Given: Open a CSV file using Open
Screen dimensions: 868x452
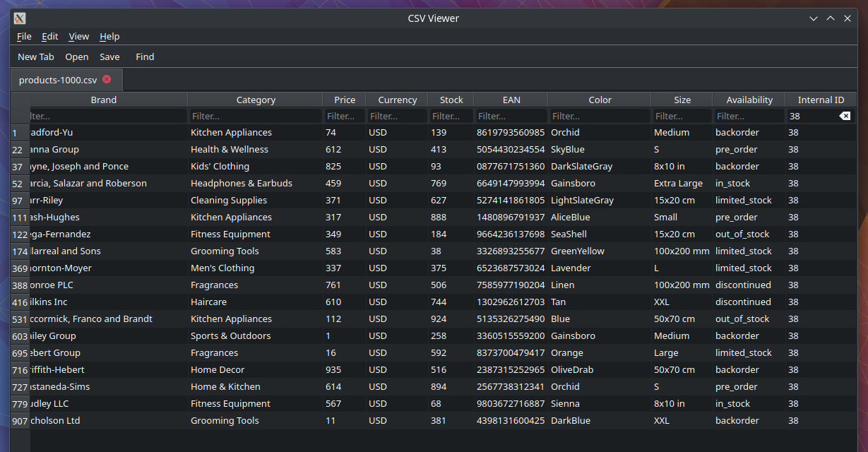Looking at the screenshot, I should coord(76,56).
